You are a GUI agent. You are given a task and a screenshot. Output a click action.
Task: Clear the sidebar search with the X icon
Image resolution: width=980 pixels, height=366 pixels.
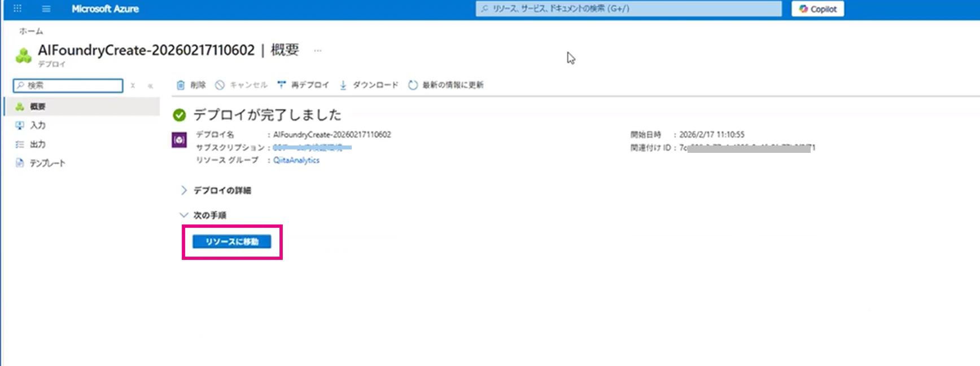pyautogui.click(x=133, y=86)
